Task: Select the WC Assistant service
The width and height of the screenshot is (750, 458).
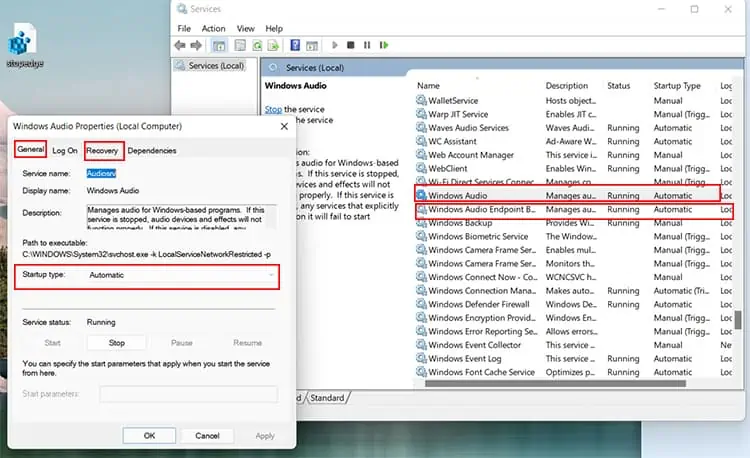Action: [x=574, y=142]
